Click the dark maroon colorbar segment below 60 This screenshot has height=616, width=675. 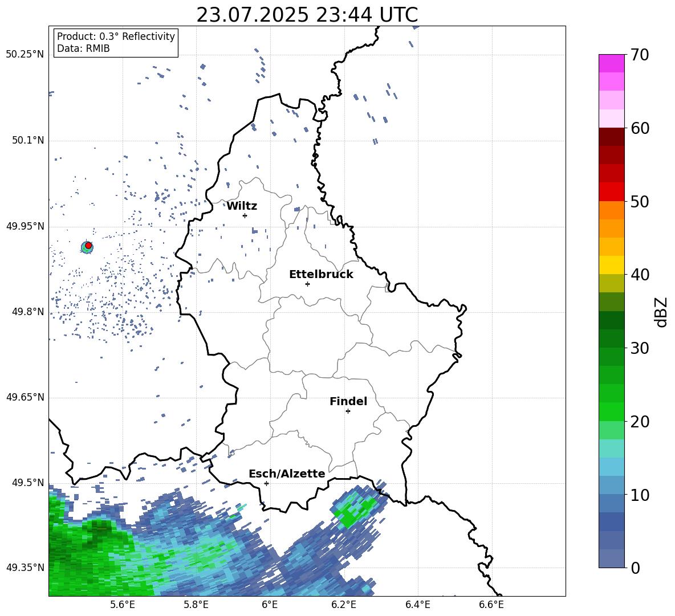coord(611,137)
